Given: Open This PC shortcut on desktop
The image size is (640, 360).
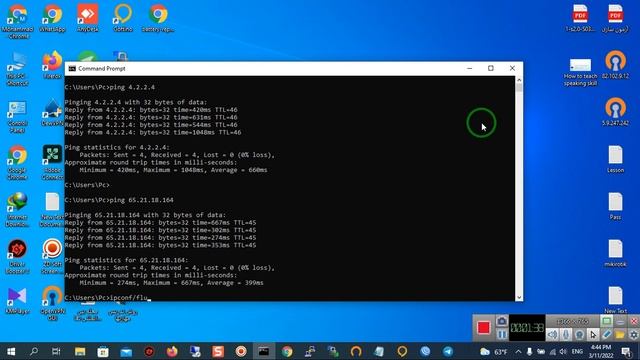Looking at the screenshot, I should point(18,69).
